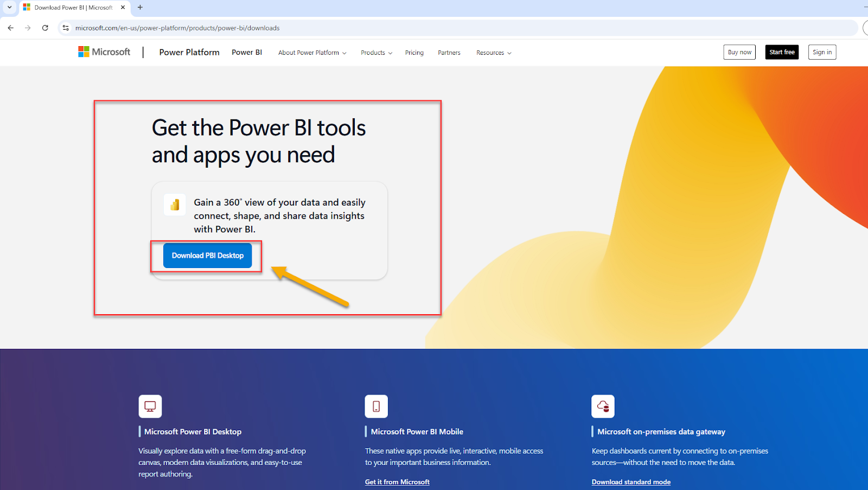Open the Partners page

pos(449,53)
